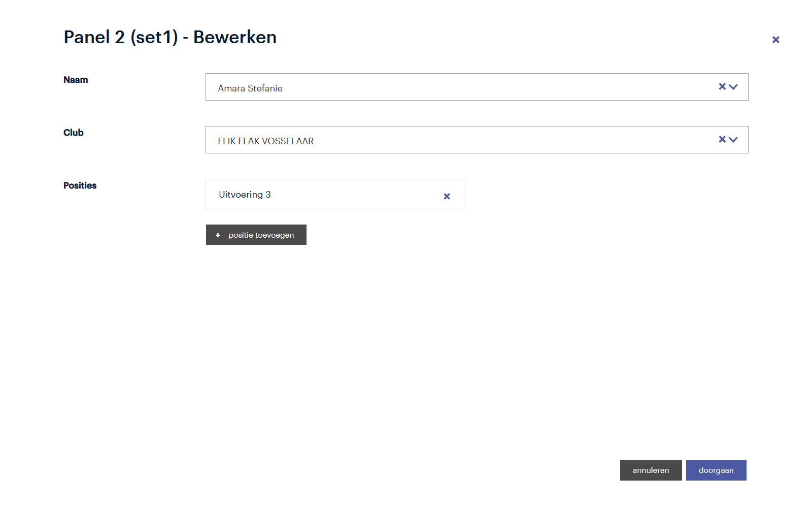
Task: Focus the Naam combo box field
Action: (457, 87)
